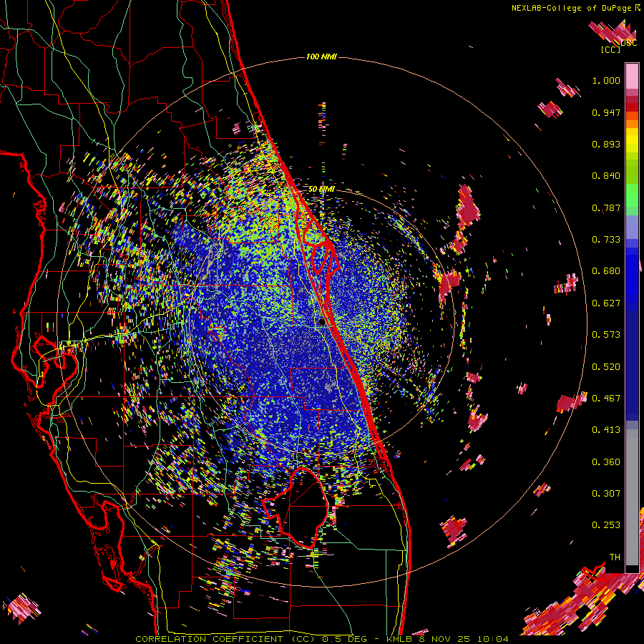Click the 0.467 scale label
The width and height of the screenshot is (644, 644).
click(x=606, y=399)
